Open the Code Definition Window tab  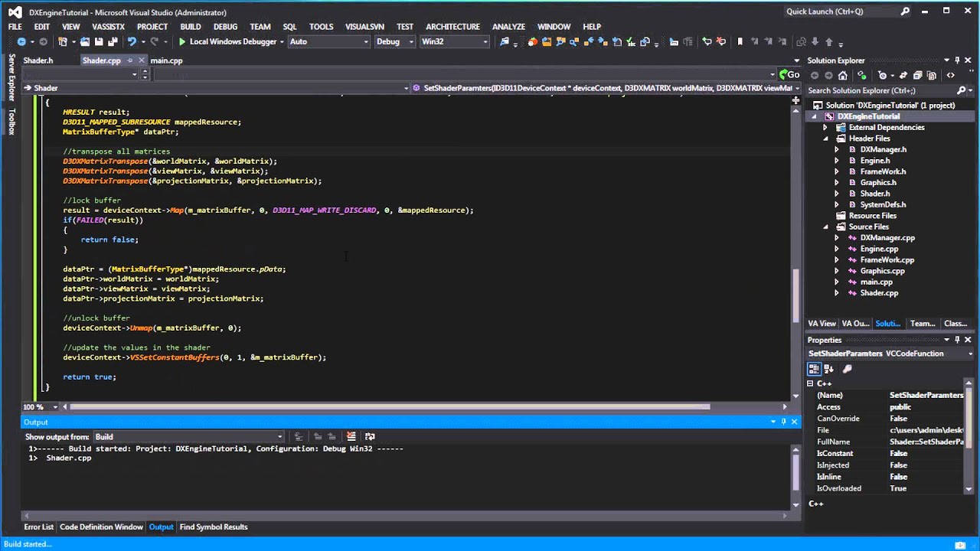(x=101, y=527)
